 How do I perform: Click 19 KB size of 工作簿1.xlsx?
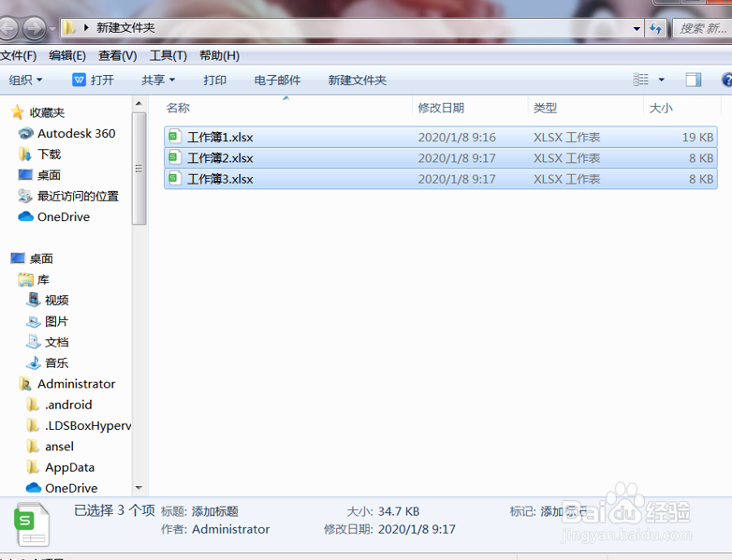[697, 138]
